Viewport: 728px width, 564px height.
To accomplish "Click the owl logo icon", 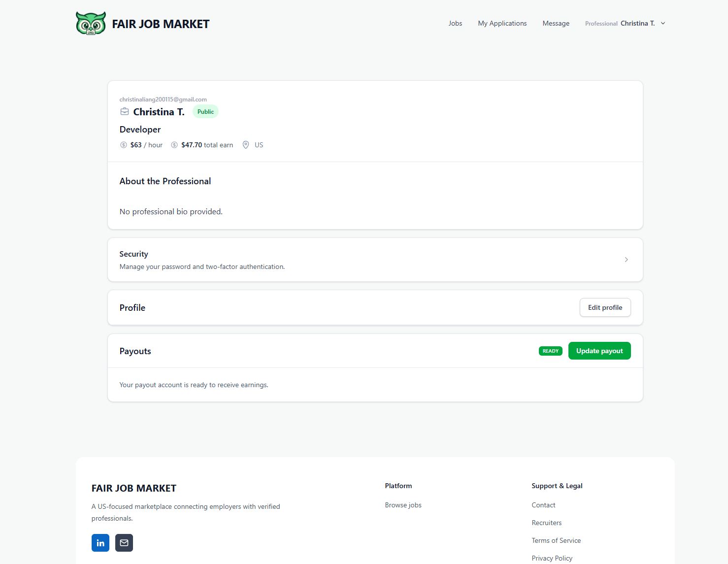I will (x=91, y=23).
